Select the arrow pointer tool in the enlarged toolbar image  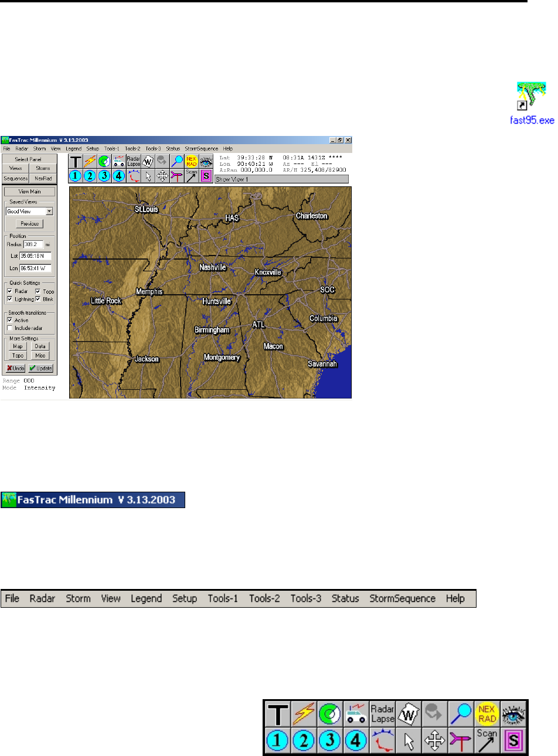[409, 741]
